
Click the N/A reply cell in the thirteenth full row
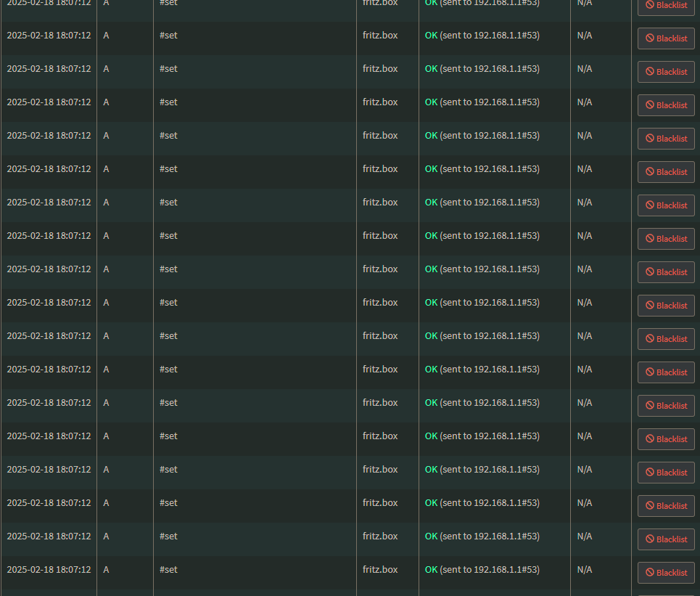pos(585,436)
